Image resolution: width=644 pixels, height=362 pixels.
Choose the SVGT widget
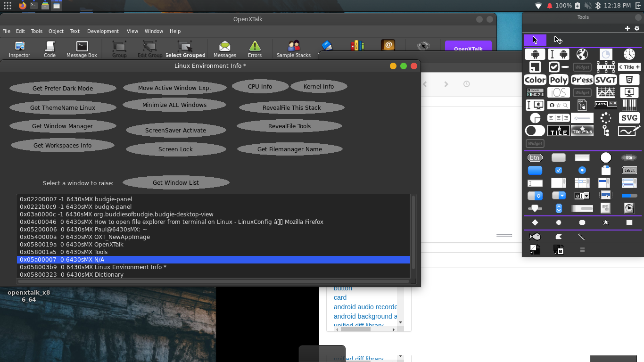[x=606, y=80]
